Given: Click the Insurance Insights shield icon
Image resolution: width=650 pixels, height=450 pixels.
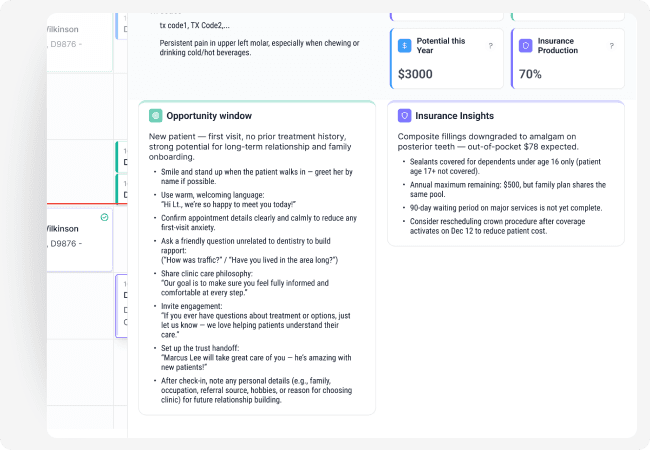Looking at the screenshot, I should [x=404, y=115].
